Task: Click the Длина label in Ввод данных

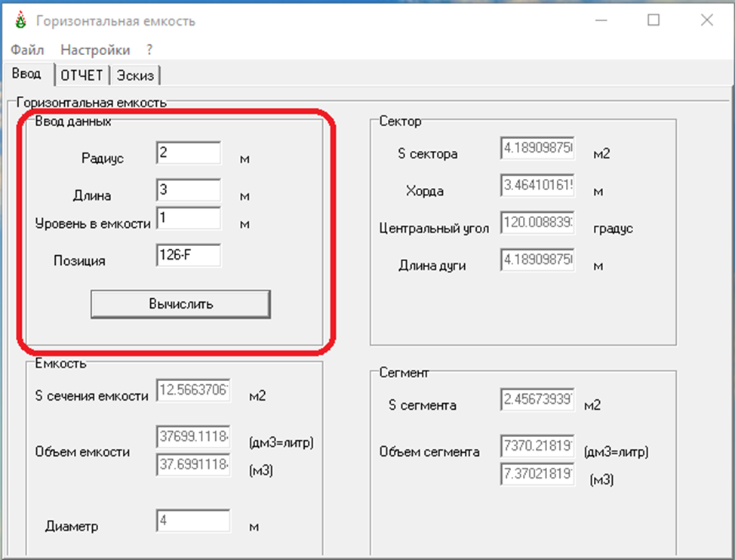Action: click(92, 195)
